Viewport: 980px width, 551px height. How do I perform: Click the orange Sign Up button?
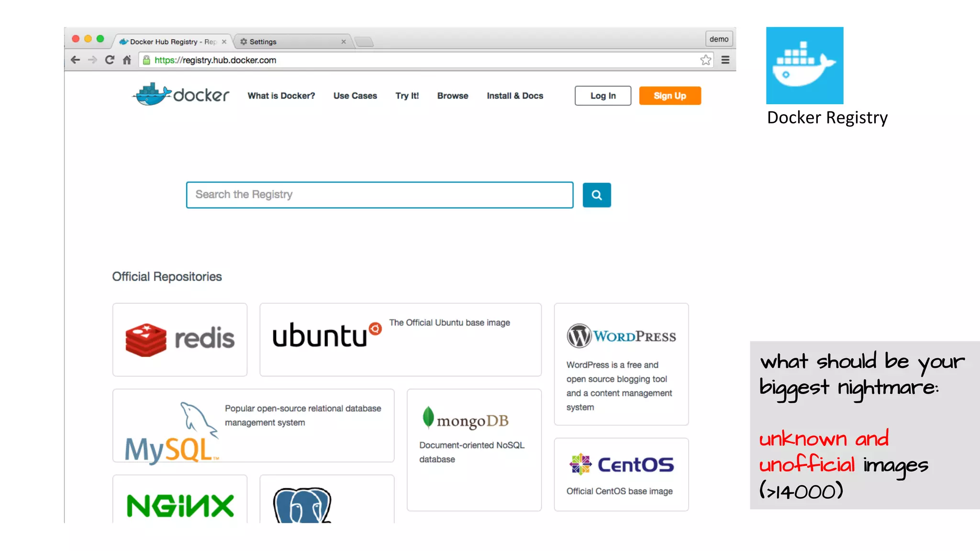click(670, 96)
